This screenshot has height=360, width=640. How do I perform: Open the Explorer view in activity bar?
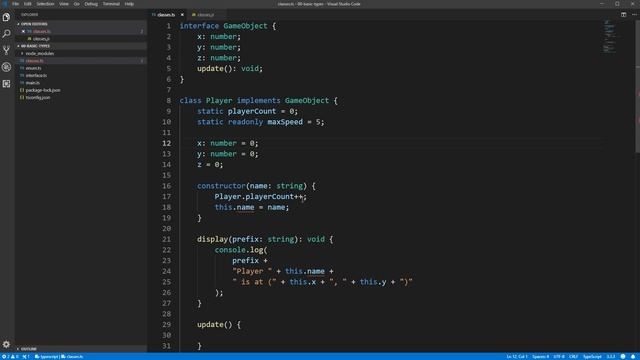coord(6,17)
